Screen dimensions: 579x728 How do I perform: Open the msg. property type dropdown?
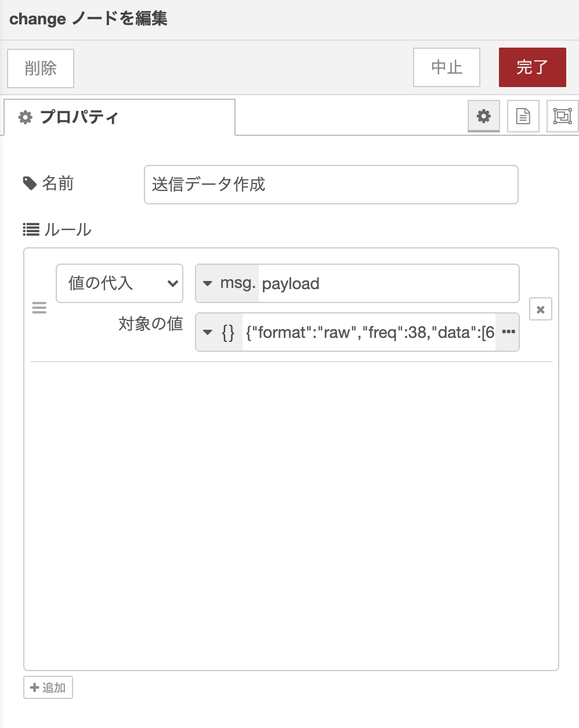coord(227,283)
